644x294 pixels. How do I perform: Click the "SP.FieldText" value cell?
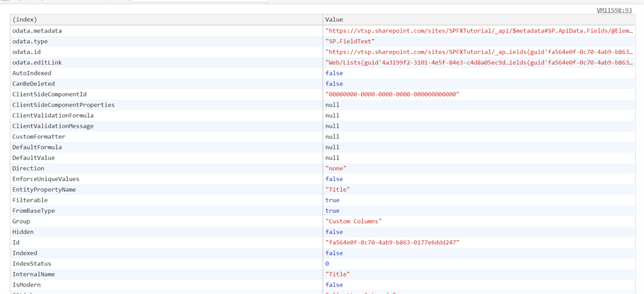(x=350, y=41)
